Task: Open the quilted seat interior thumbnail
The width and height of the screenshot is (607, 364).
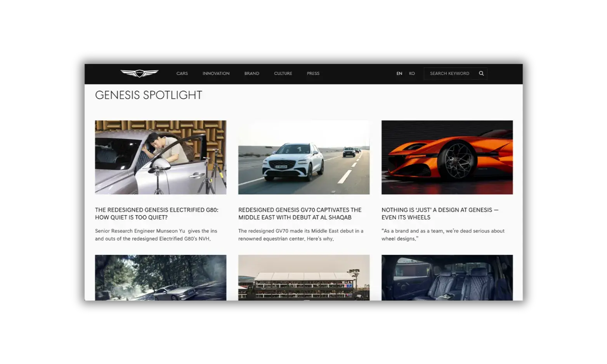Action: click(x=447, y=277)
